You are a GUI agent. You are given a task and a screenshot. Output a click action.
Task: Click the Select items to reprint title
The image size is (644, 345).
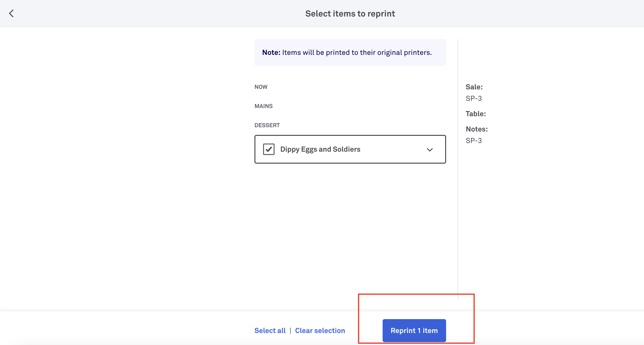click(350, 13)
